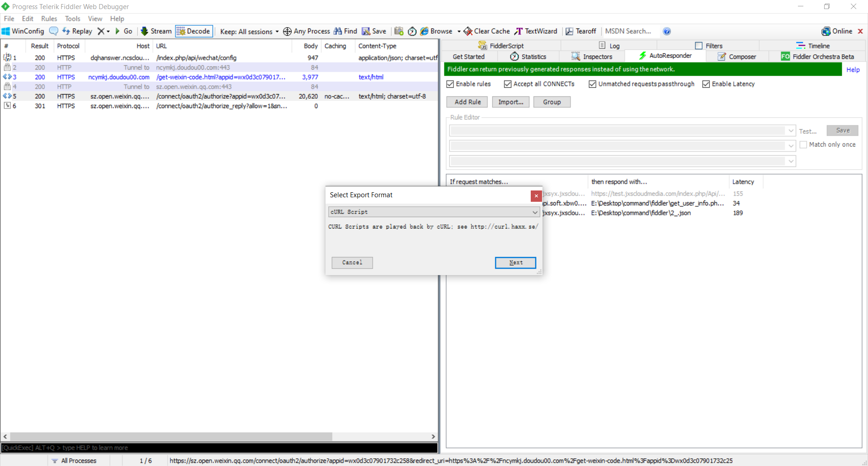Toggle the Filters tab checkbox
Viewport: 868px width, 466px height.
pyautogui.click(x=699, y=46)
